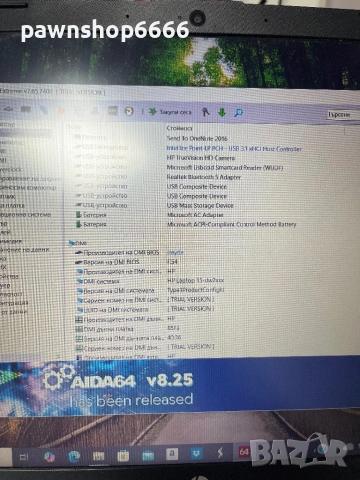Image resolution: width=360 pixels, height=480 pixels.
Task: Open Copilot from the taskbar
Action: 49,457
